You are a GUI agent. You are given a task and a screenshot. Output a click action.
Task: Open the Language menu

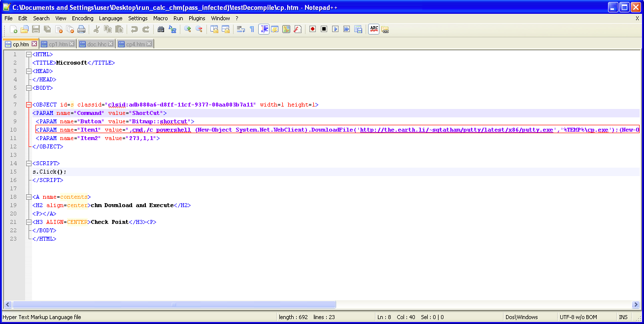[x=111, y=18]
